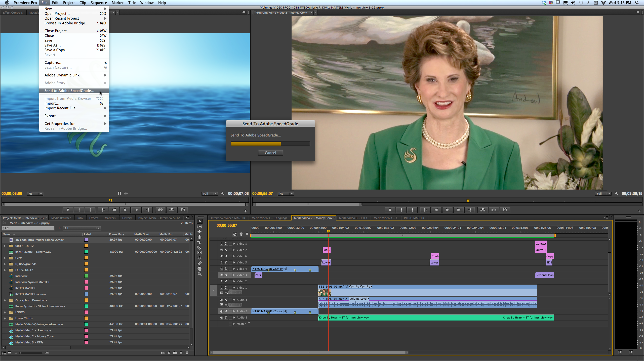Switch to Media Browser tab
This screenshot has width=644, height=361.
pos(61,218)
